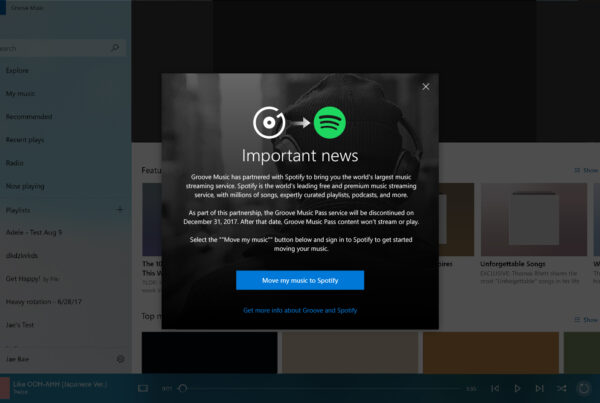The height and width of the screenshot is (403, 600).
Task: Click the Spotify logo in dialog
Action: pos(330,123)
